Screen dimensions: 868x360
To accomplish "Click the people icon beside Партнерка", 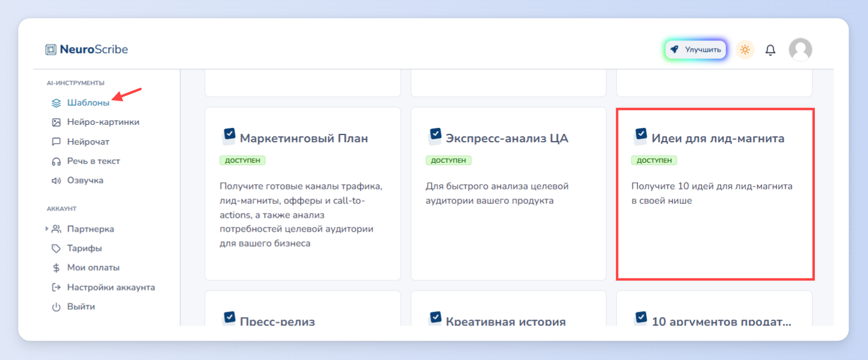I will point(56,229).
